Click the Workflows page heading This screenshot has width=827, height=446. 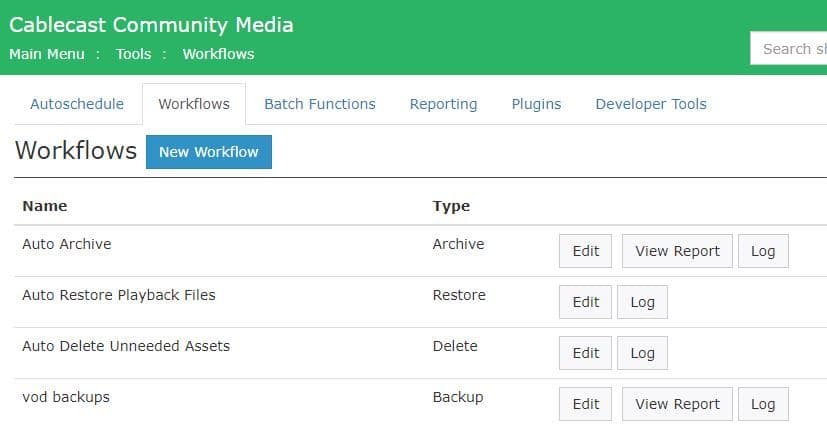coord(76,151)
